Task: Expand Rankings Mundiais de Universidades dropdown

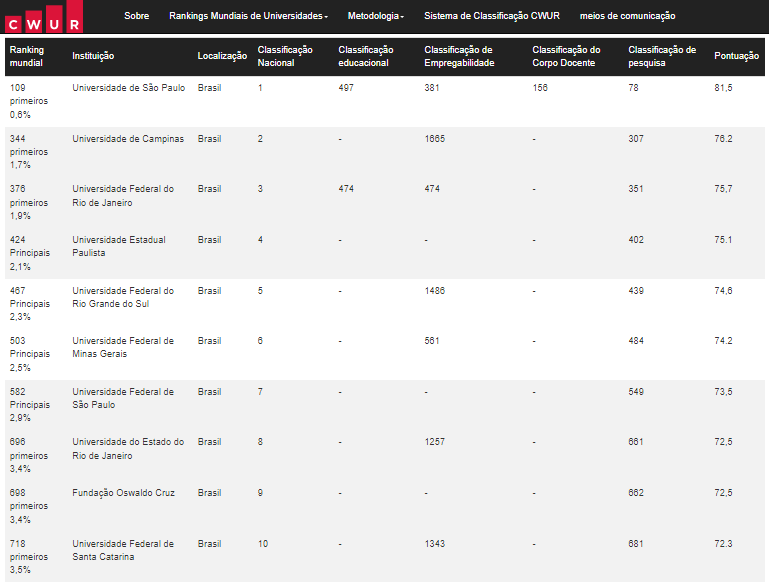Action: (x=248, y=16)
